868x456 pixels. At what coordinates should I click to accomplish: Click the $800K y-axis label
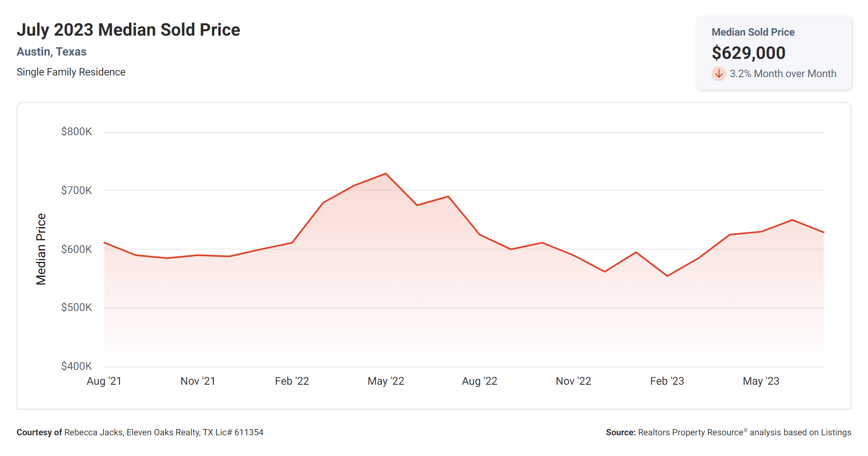[x=77, y=132]
